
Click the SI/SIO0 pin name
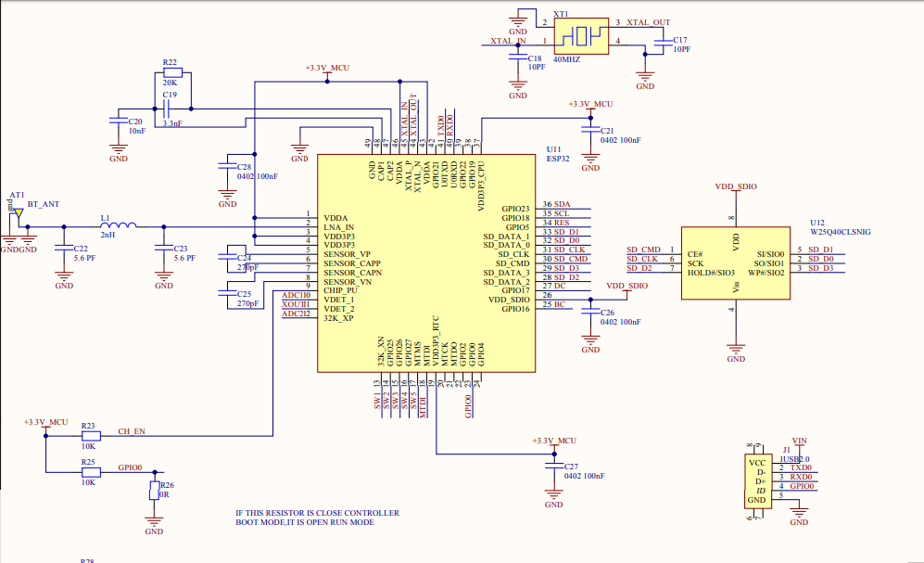coord(771,254)
